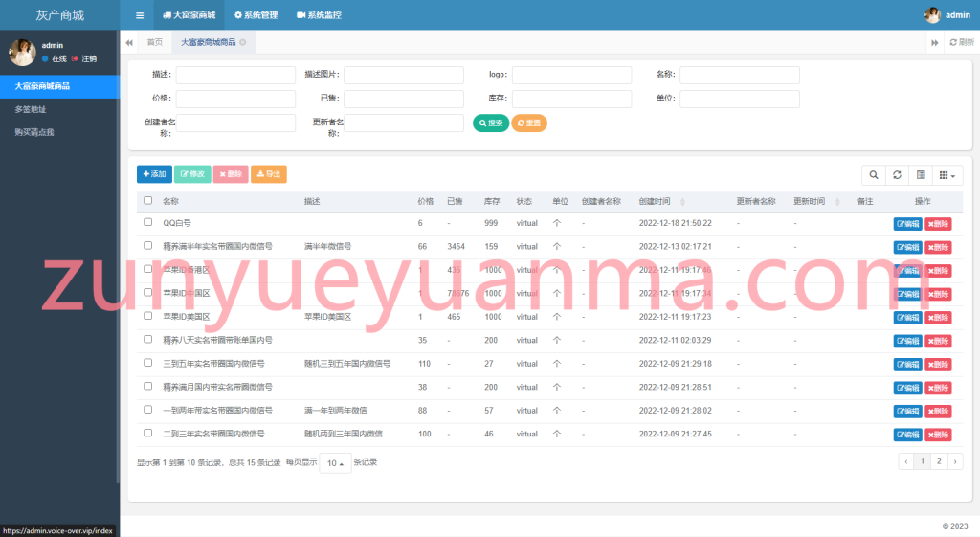Check the 精养满半年实名带圈国内微信号 row checkbox
Screen dimensions: 980x537
click(148, 246)
